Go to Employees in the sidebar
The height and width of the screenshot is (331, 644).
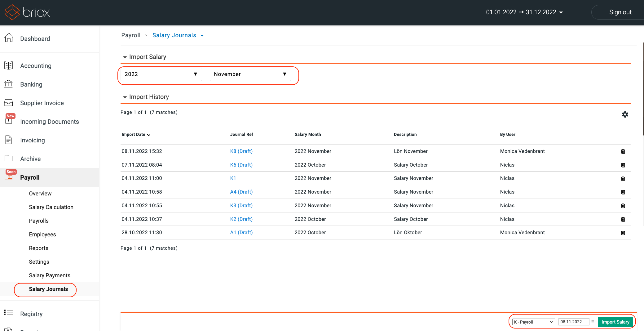click(x=42, y=235)
